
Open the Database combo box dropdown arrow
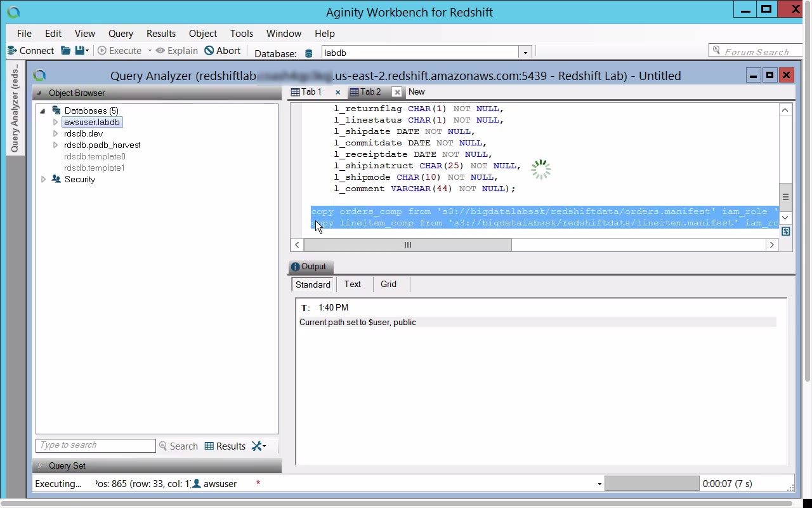(x=525, y=53)
